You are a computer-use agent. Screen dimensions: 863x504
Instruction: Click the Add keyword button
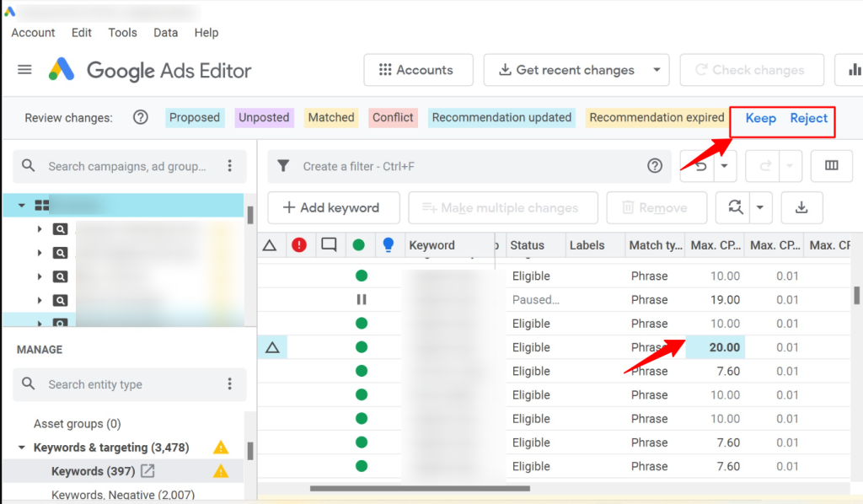click(x=334, y=207)
